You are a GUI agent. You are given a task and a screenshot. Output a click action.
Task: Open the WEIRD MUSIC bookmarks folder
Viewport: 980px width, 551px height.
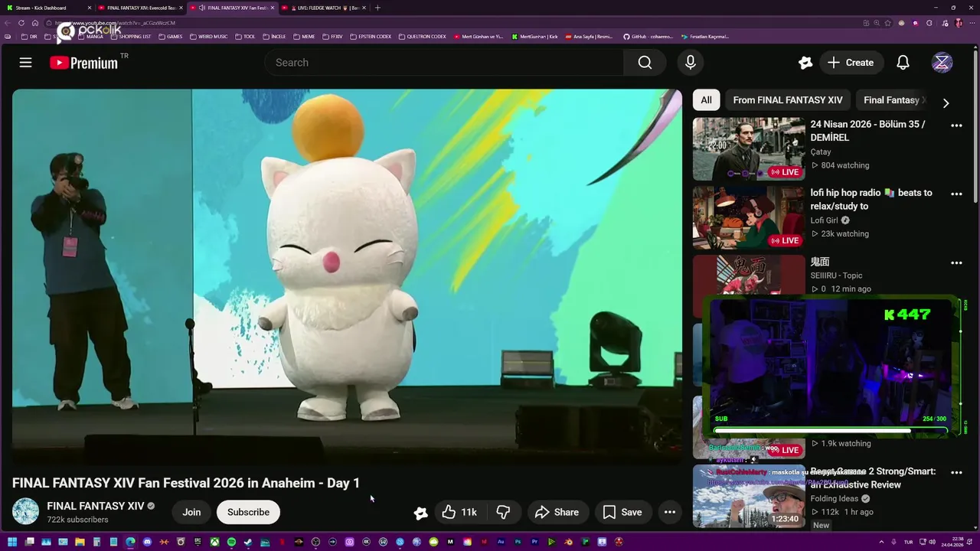(x=209, y=37)
